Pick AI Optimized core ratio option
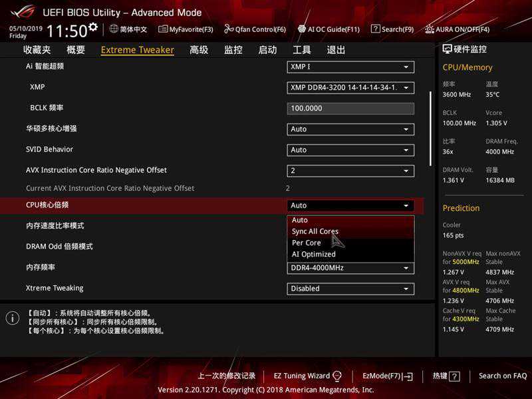This screenshot has height=399, width=532. pos(314,254)
